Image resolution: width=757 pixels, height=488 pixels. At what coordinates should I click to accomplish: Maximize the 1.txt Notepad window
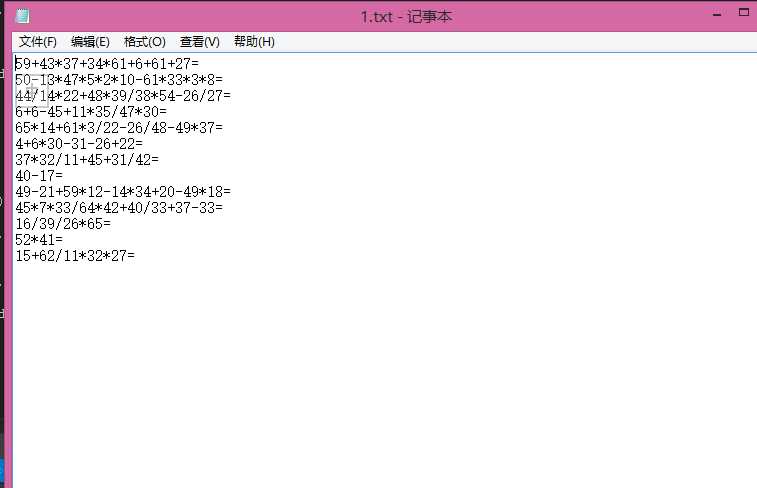click(744, 13)
